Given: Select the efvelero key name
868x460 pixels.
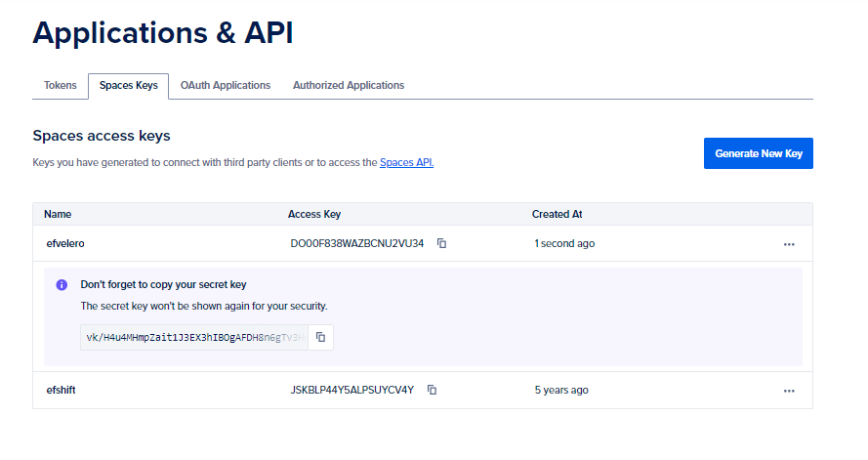Looking at the screenshot, I should pos(67,244).
